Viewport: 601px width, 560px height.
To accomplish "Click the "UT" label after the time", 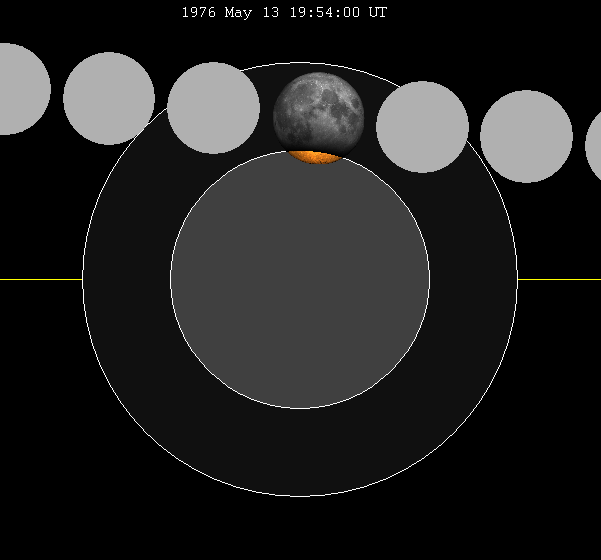I will (378, 13).
